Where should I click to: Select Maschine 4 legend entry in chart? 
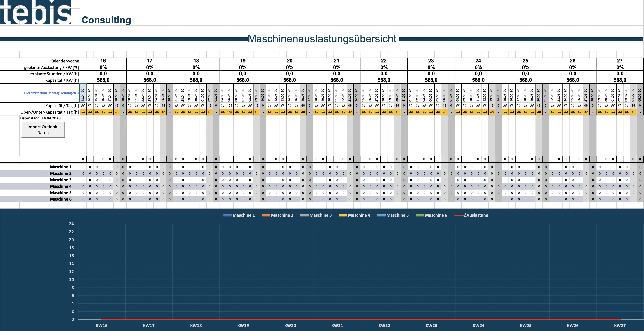point(354,215)
